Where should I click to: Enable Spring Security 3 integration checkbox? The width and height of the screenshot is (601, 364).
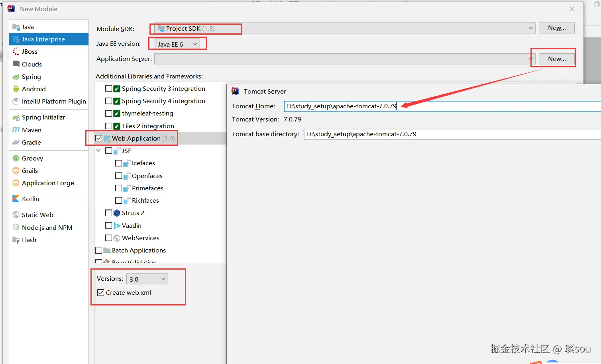(108, 88)
